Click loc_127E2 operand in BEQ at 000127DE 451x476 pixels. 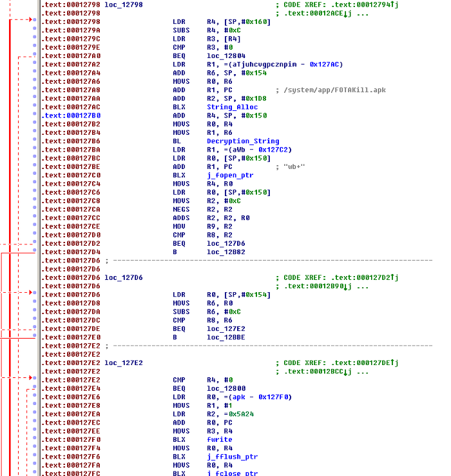click(x=225, y=329)
